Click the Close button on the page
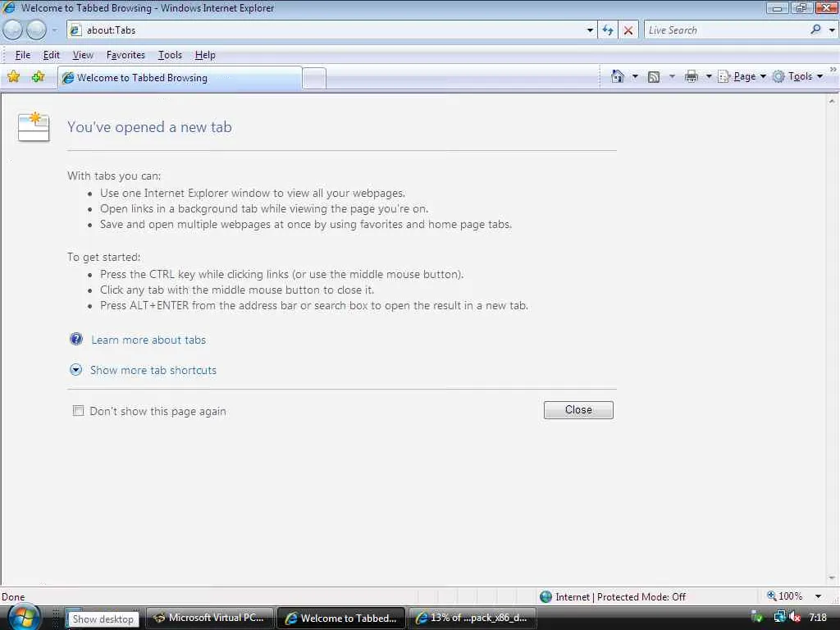The height and width of the screenshot is (630, 840). coord(578,410)
